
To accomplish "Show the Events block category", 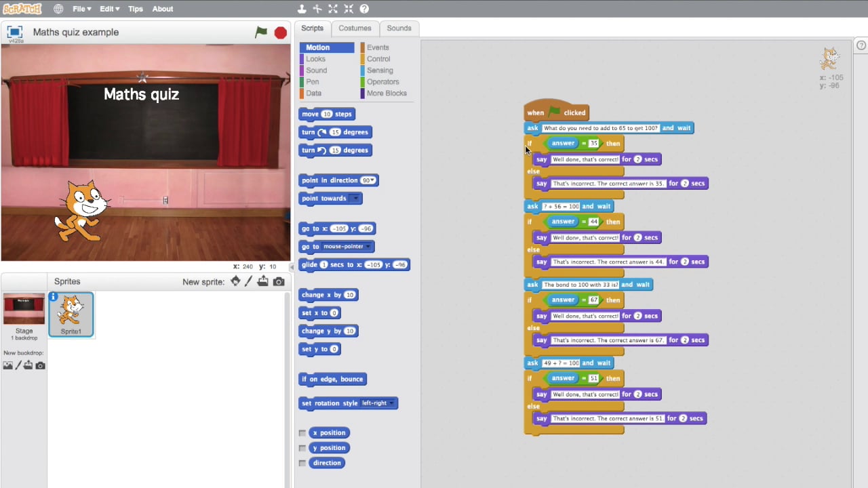I will tap(378, 47).
